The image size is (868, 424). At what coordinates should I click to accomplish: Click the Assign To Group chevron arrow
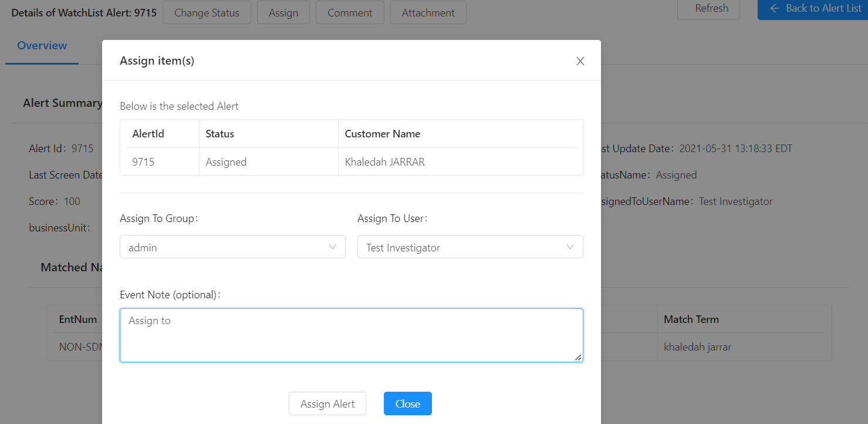[x=333, y=247]
